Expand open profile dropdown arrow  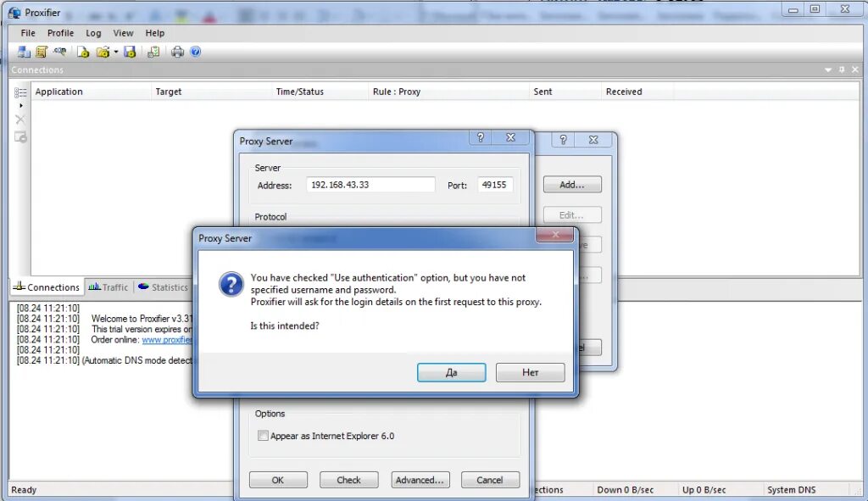pos(115,52)
